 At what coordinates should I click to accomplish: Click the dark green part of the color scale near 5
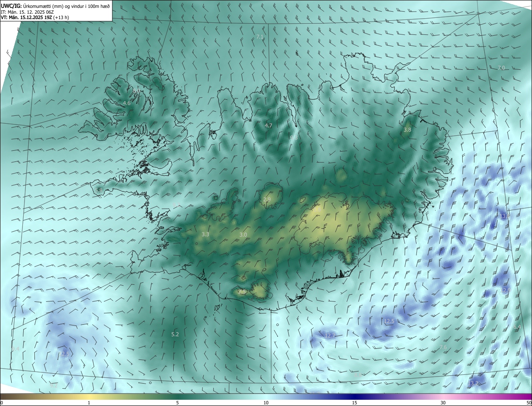(177, 396)
